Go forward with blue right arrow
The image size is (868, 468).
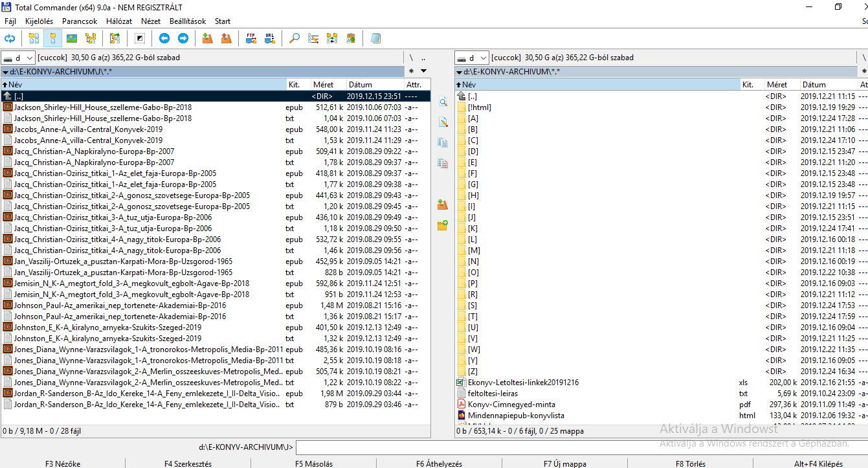click(183, 38)
